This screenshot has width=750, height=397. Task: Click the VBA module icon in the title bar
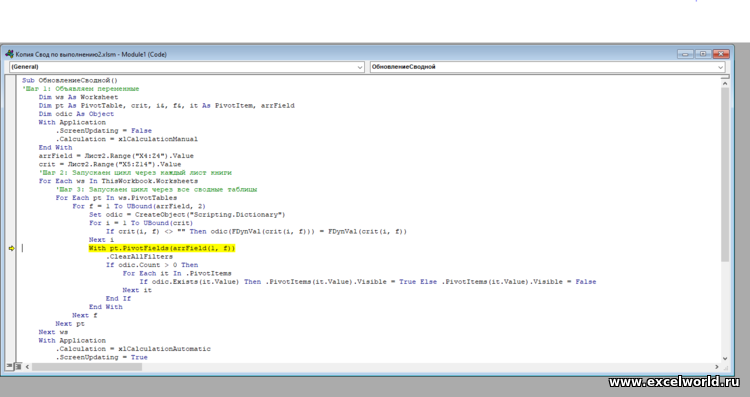10,54
